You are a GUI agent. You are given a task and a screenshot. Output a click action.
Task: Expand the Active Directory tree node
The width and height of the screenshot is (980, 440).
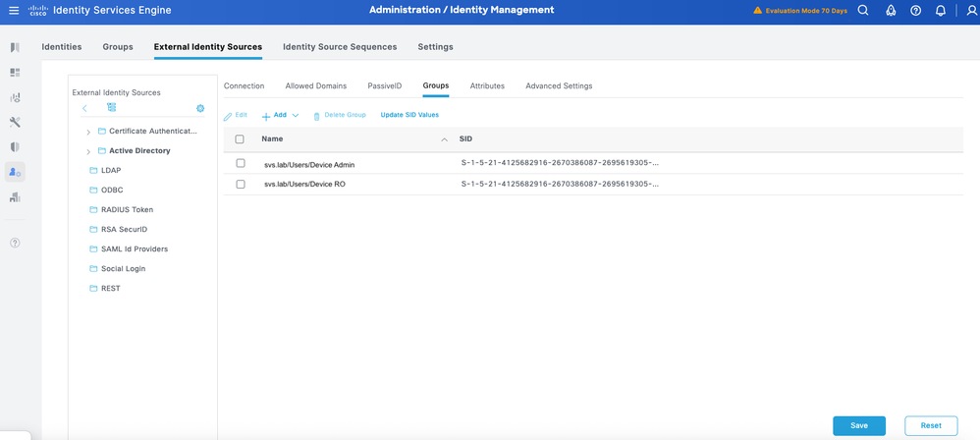click(88, 151)
